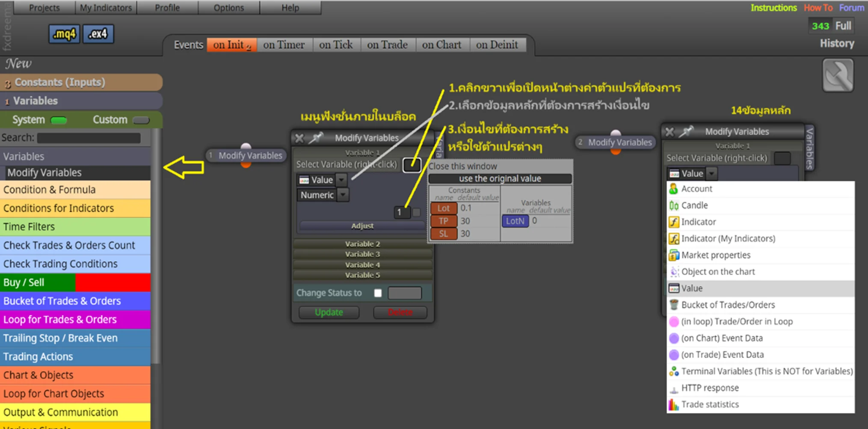Image resolution: width=868 pixels, height=429 pixels.
Task: Click the block Search input field
Action: tap(89, 138)
